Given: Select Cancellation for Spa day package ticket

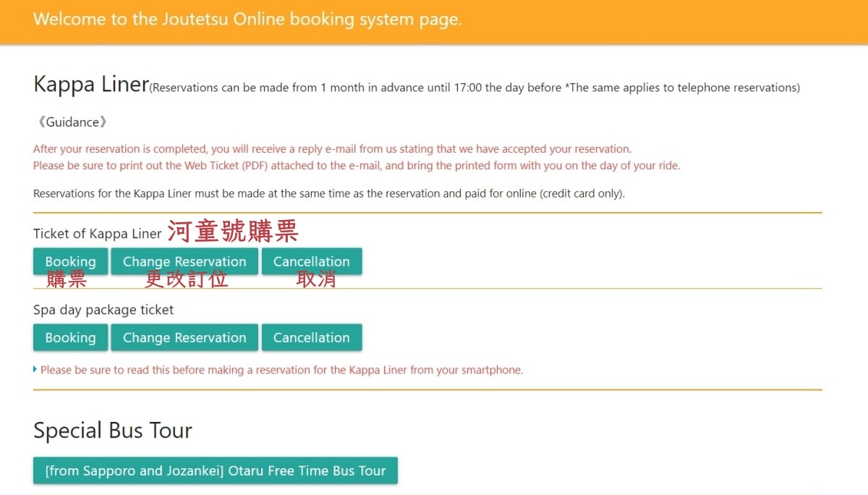Looking at the screenshot, I should (x=312, y=337).
